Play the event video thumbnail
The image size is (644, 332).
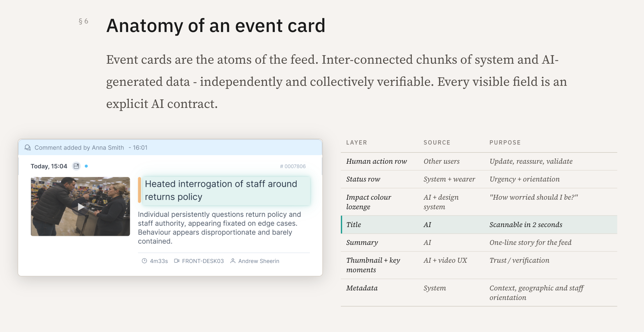[x=80, y=207]
